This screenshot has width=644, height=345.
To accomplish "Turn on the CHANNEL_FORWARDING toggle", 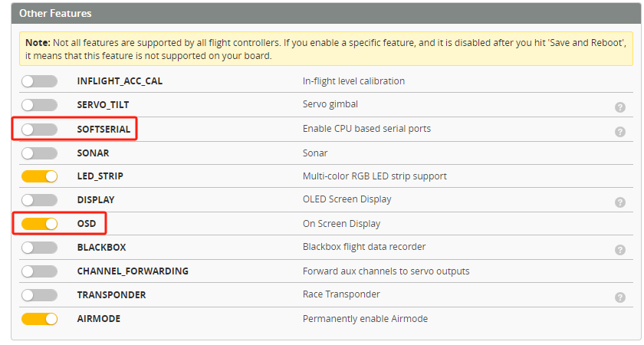I will point(39,271).
